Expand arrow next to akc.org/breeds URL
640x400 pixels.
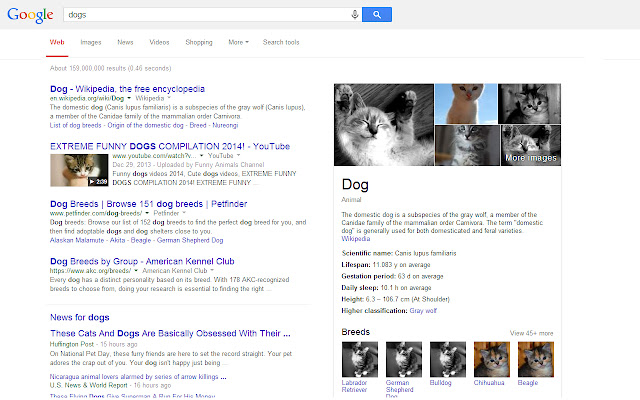coord(136,271)
